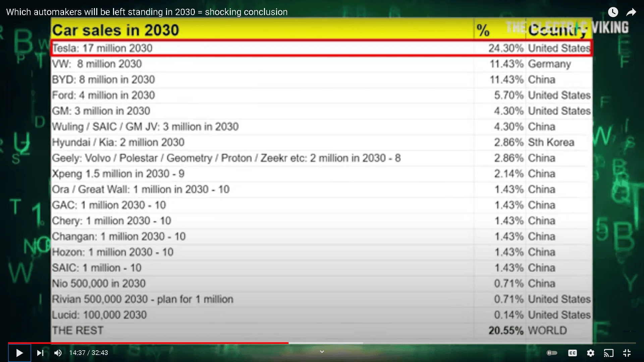Viewport: 644px width, 362px height.
Task: Open the playback settings gear
Action: tap(591, 353)
